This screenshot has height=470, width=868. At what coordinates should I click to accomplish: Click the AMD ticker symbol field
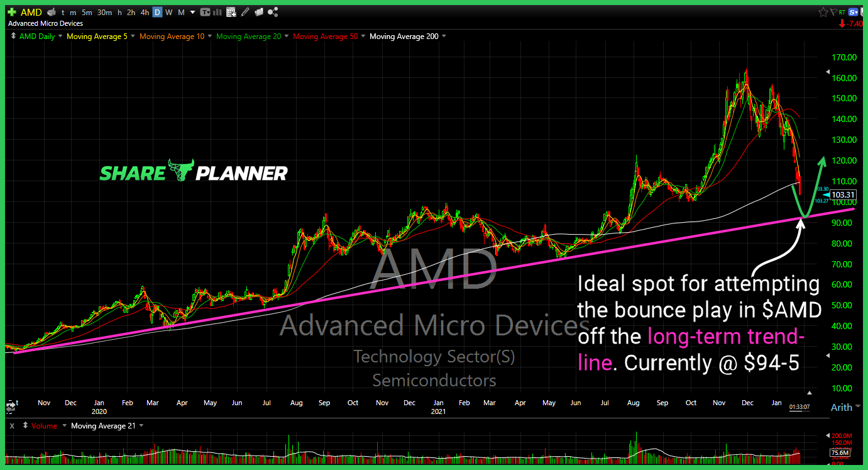31,12
